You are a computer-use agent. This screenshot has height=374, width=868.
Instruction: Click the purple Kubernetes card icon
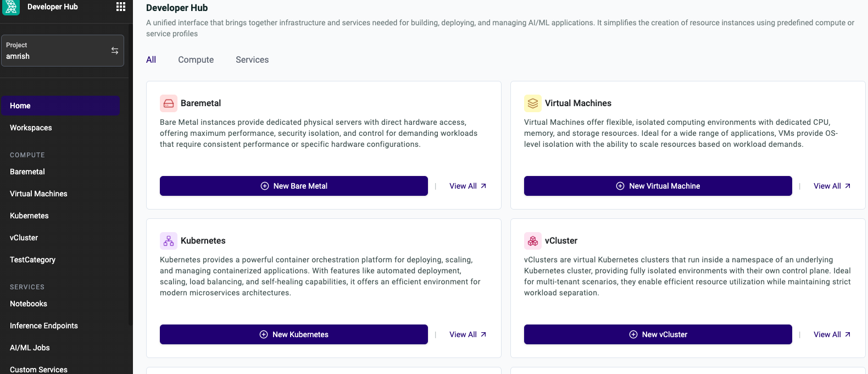point(169,241)
